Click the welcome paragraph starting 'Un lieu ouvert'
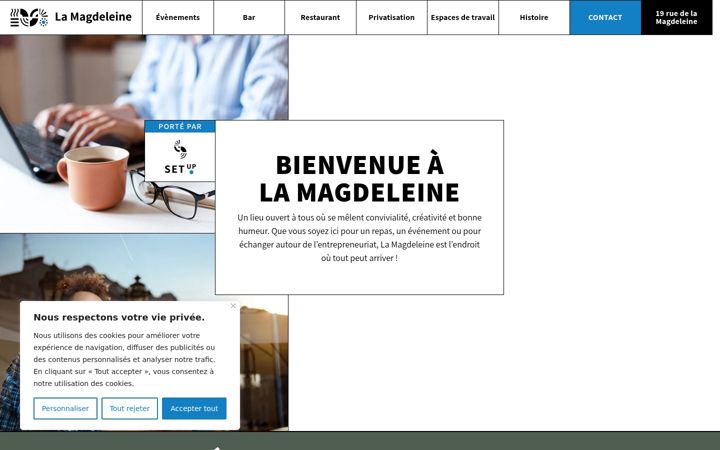 coord(359,238)
